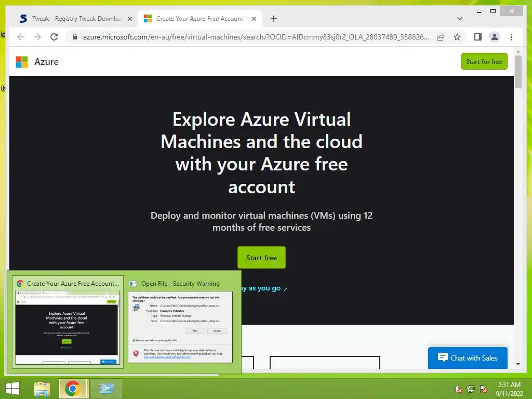This screenshot has width=532, height=399.
Task: Click page scrollbar thumb
Action: 518,72
